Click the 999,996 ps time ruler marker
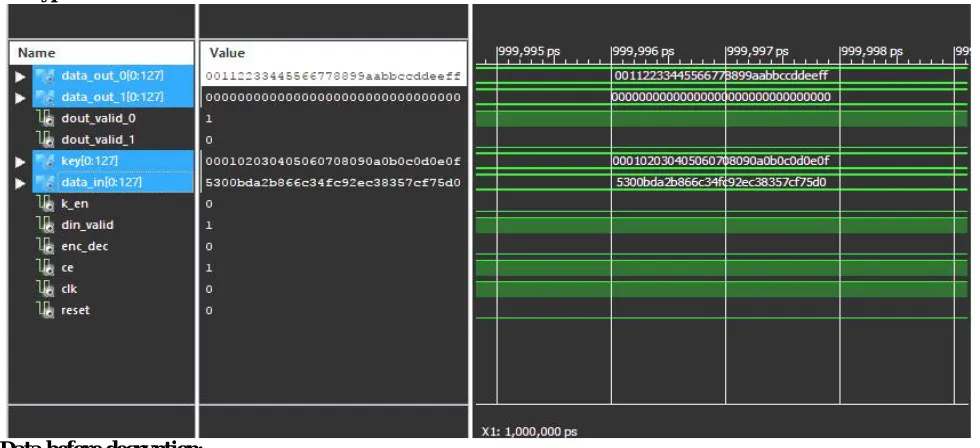 click(642, 52)
